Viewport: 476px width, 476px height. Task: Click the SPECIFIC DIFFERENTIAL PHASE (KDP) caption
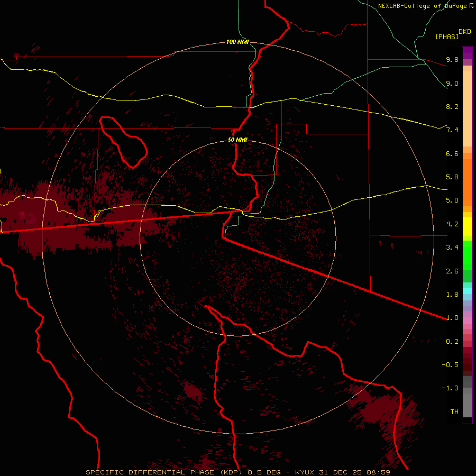[x=163, y=472]
